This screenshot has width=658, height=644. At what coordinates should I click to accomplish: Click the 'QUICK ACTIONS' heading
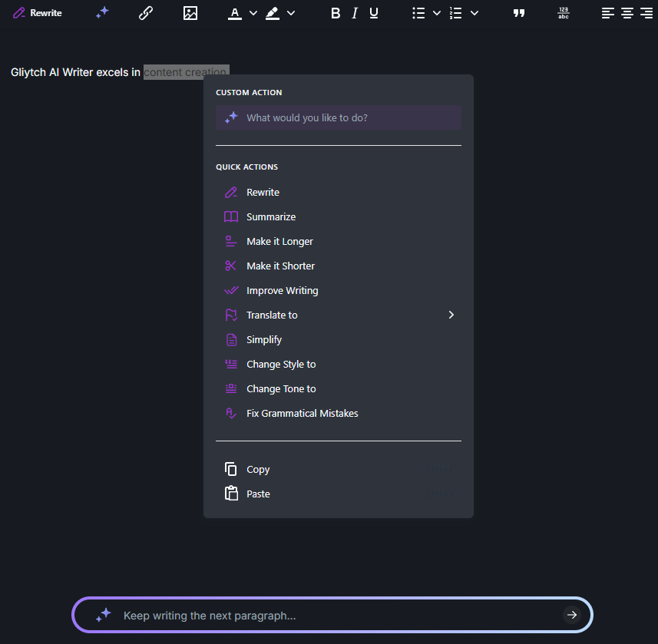click(246, 167)
